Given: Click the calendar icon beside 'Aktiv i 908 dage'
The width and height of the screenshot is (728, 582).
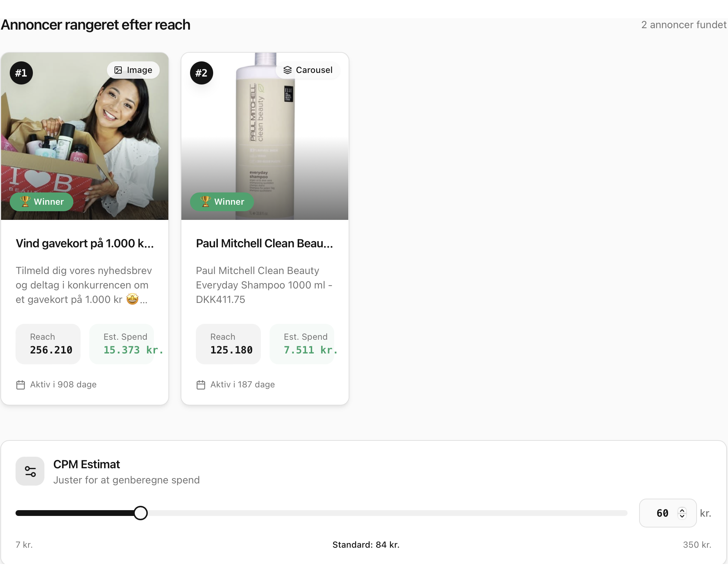Looking at the screenshot, I should 21,385.
